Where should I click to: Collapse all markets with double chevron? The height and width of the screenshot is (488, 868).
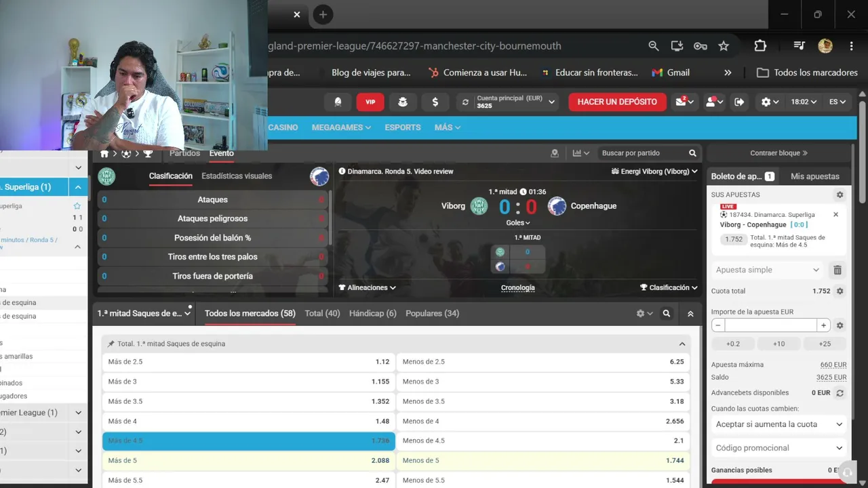(x=690, y=314)
